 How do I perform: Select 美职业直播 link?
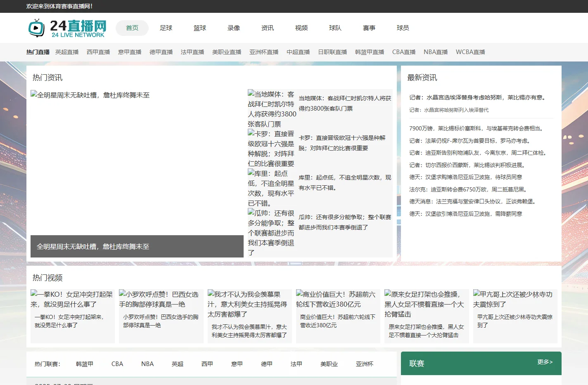click(227, 52)
